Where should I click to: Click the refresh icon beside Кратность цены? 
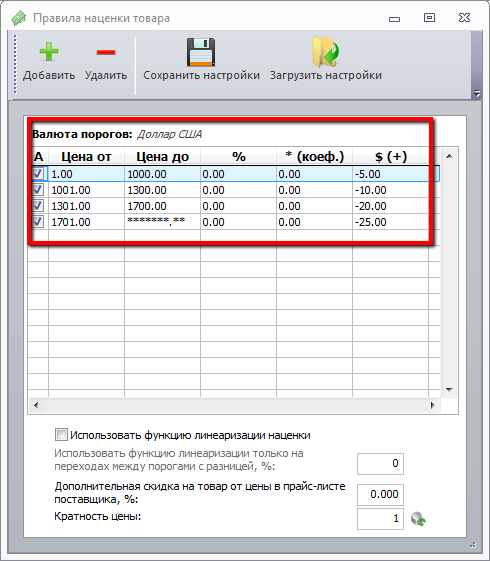(418, 519)
